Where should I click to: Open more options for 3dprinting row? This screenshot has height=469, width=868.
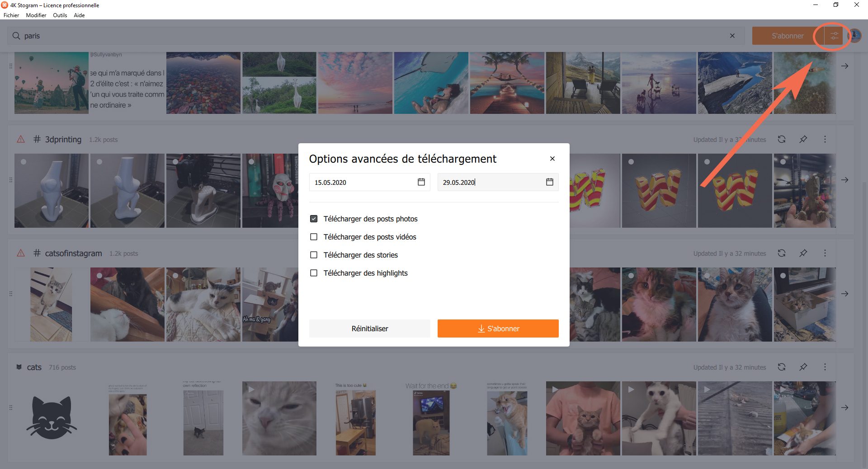coord(825,139)
